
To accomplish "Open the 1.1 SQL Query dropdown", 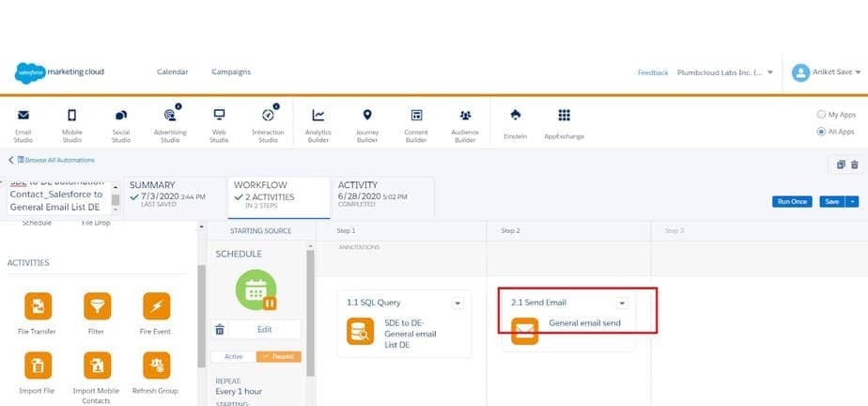I will click(x=457, y=303).
